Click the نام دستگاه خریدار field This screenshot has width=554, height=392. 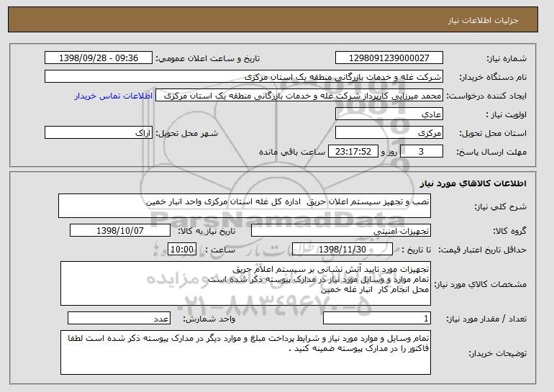point(244,77)
